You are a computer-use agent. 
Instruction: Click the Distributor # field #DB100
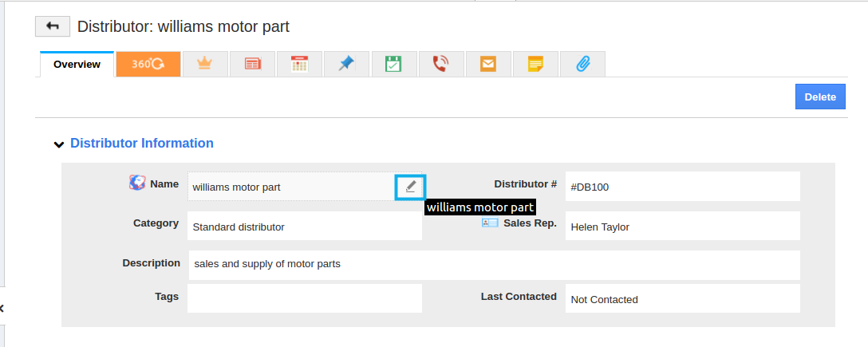[x=683, y=187]
